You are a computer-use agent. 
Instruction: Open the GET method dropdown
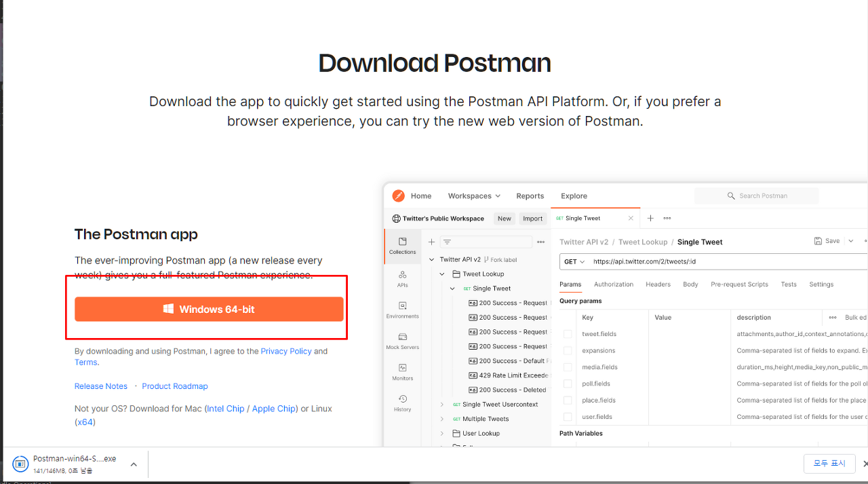click(x=574, y=261)
